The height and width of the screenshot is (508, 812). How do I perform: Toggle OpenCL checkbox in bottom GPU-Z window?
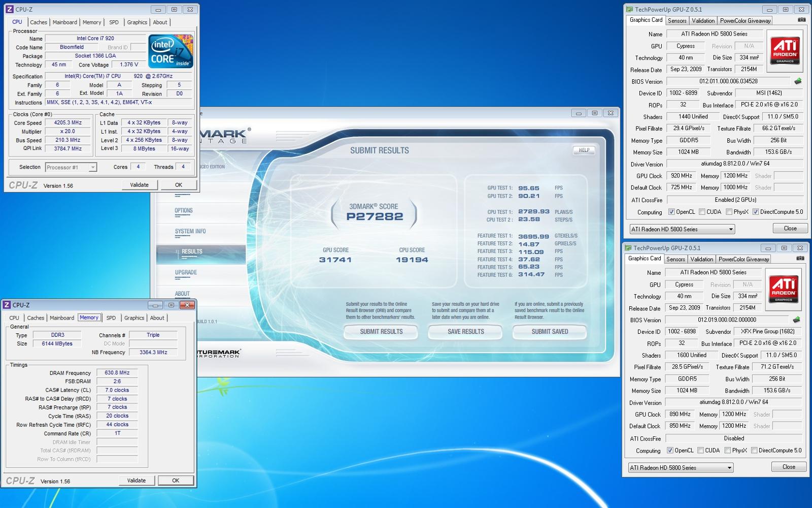click(670, 451)
